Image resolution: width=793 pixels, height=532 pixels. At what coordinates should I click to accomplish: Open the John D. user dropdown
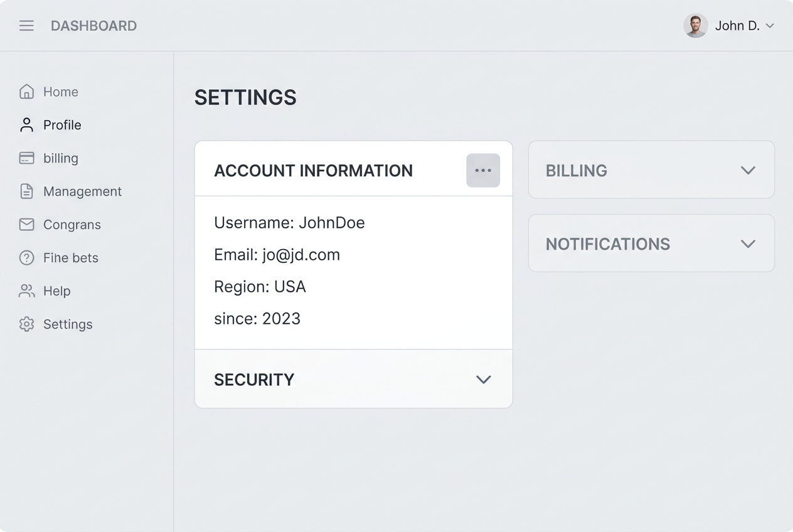coord(770,26)
